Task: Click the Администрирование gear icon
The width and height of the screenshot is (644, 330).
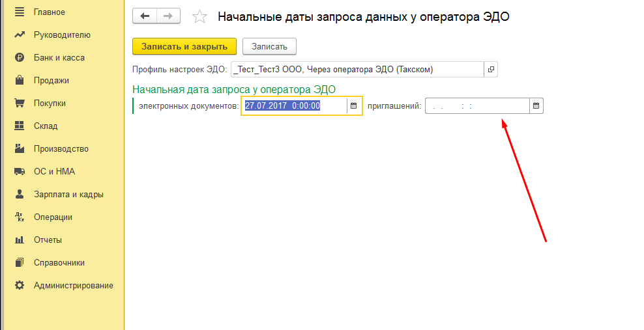Action: point(20,286)
